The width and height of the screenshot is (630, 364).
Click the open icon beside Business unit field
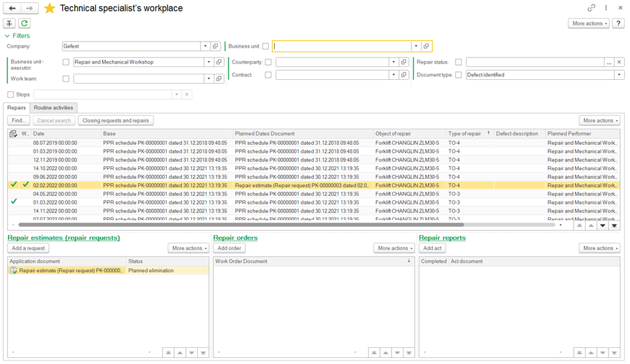pos(426,46)
